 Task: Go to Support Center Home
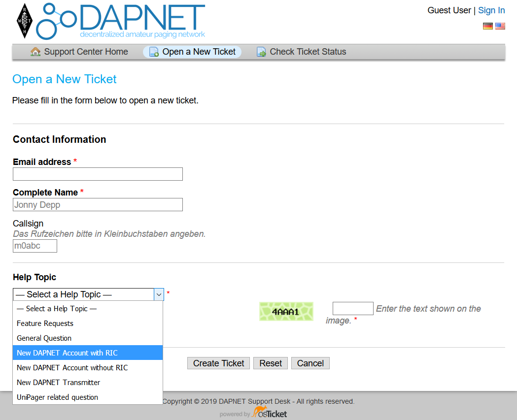(x=79, y=52)
